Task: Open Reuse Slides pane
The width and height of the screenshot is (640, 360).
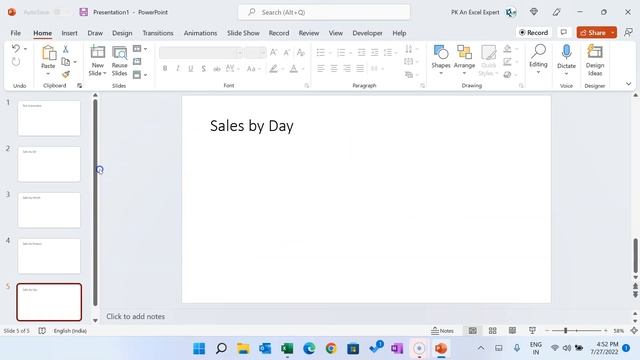Action: click(x=120, y=61)
